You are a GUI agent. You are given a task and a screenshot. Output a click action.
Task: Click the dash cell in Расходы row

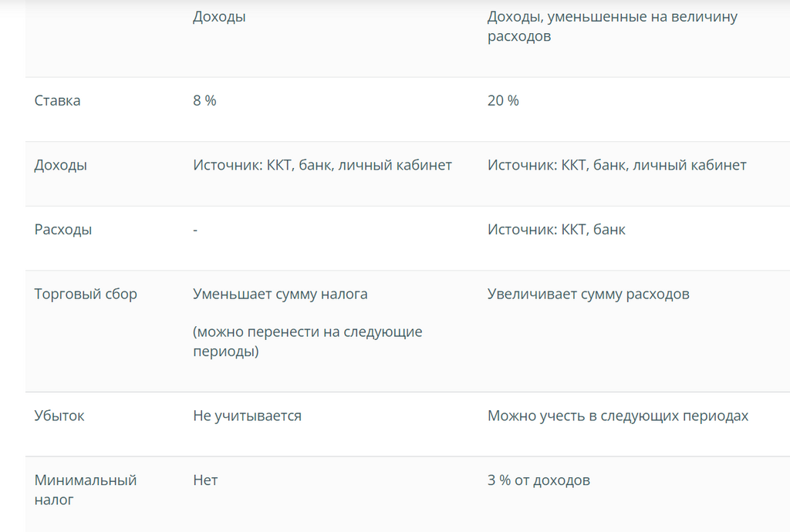[195, 230]
